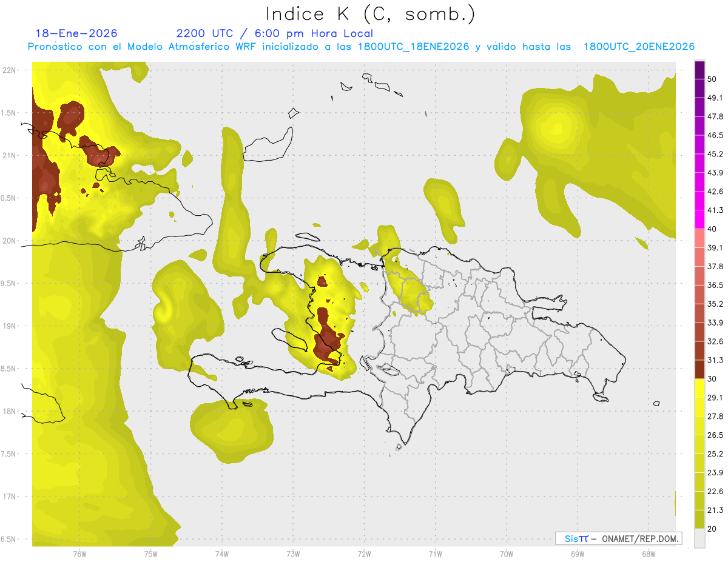Click the "76W" longitude label
728x562 pixels.
coord(79,554)
